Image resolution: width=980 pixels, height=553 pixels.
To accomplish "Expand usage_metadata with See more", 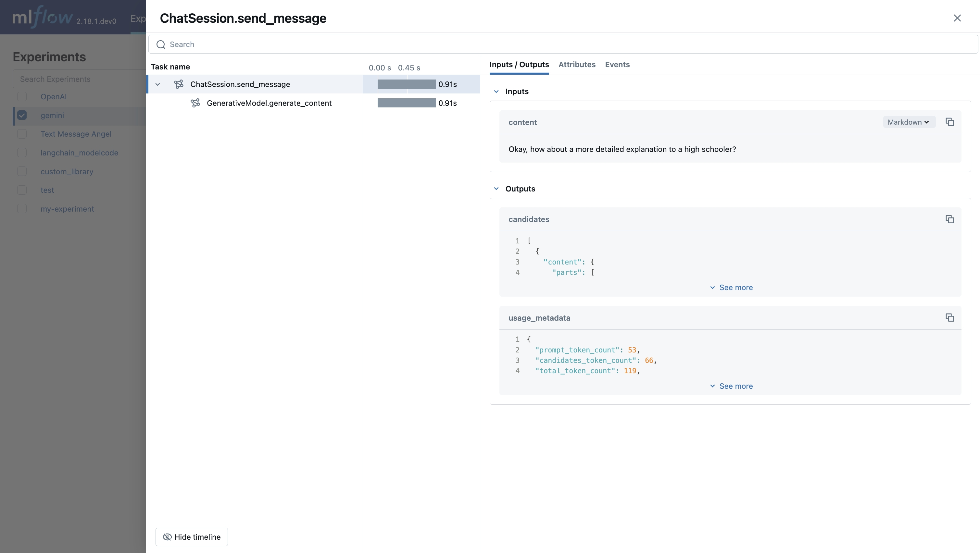I will (731, 386).
